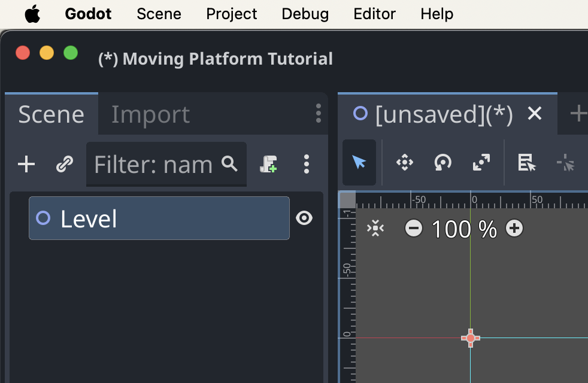The image size is (588, 383).
Task: Hide the Level node with the eye toggle
Action: 304,218
